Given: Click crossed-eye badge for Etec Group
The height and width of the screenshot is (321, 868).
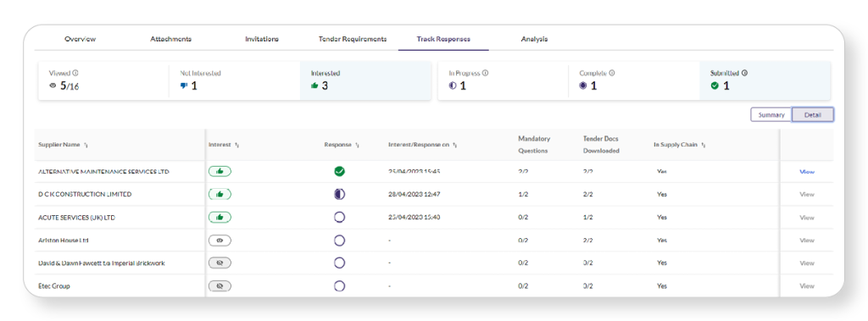Looking at the screenshot, I should 220,286.
